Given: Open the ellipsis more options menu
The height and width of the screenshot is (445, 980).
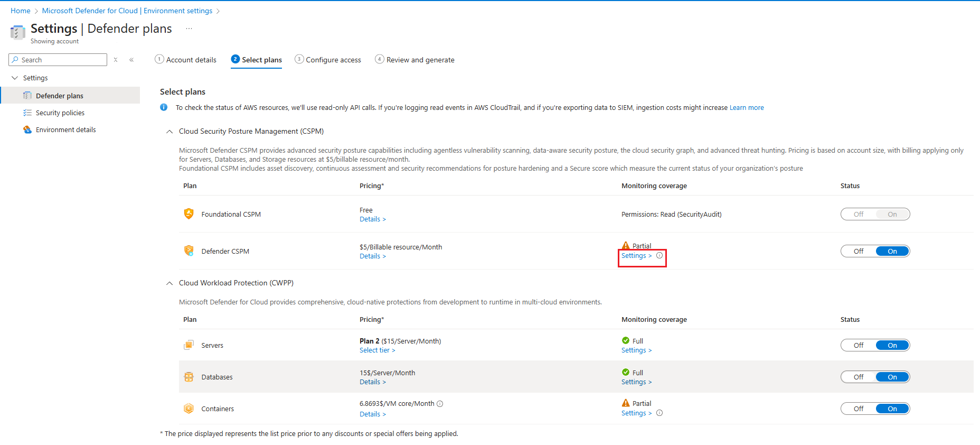Looking at the screenshot, I should [x=189, y=29].
